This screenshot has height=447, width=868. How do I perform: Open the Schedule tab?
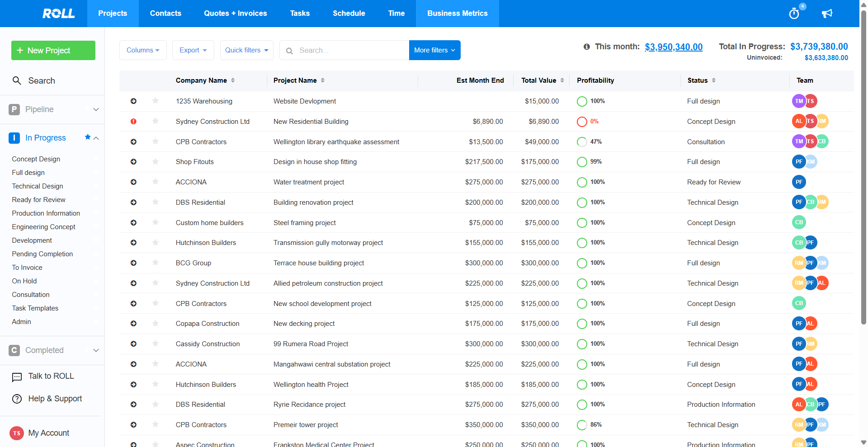[349, 14]
